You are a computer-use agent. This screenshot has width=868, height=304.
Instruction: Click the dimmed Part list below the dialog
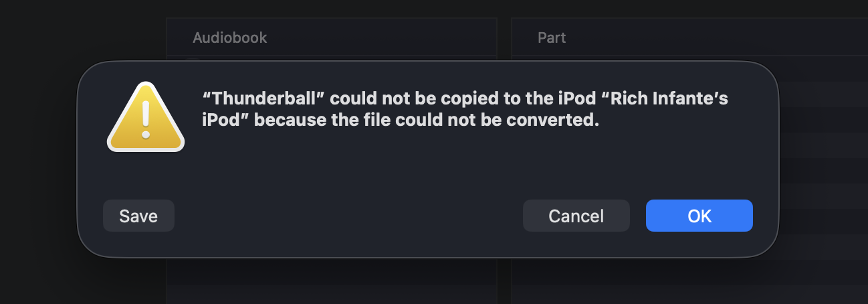[x=689, y=281]
